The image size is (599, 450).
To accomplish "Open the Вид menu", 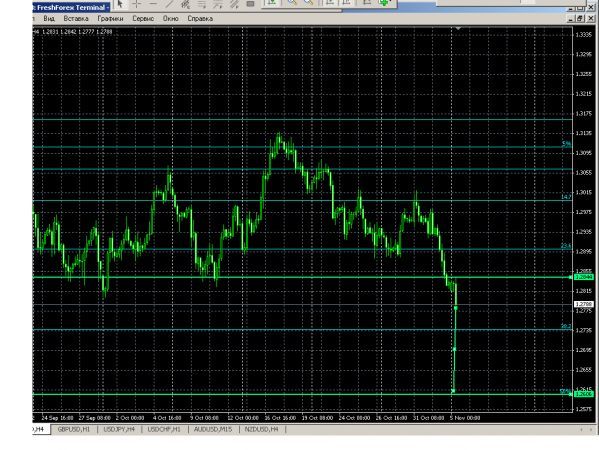I will [x=49, y=18].
